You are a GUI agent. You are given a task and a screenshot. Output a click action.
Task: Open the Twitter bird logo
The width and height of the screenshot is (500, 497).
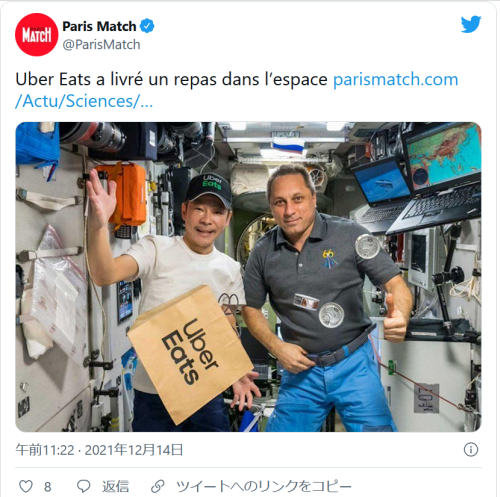(471, 24)
